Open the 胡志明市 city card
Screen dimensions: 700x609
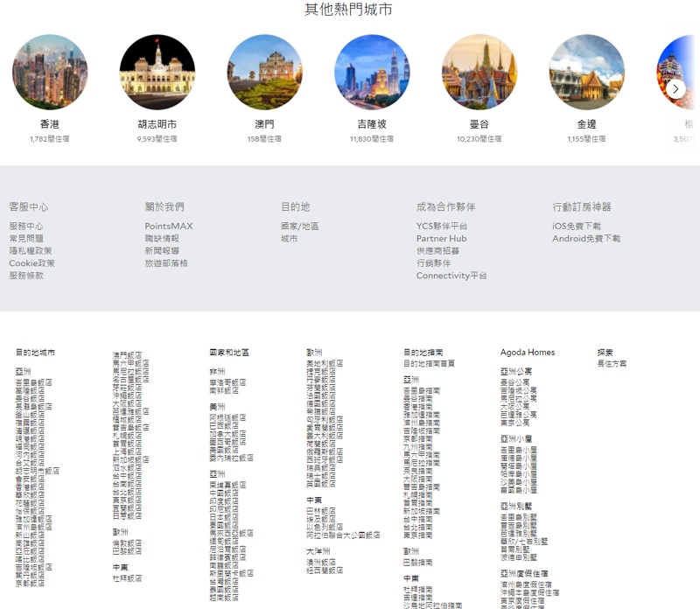[x=157, y=88]
